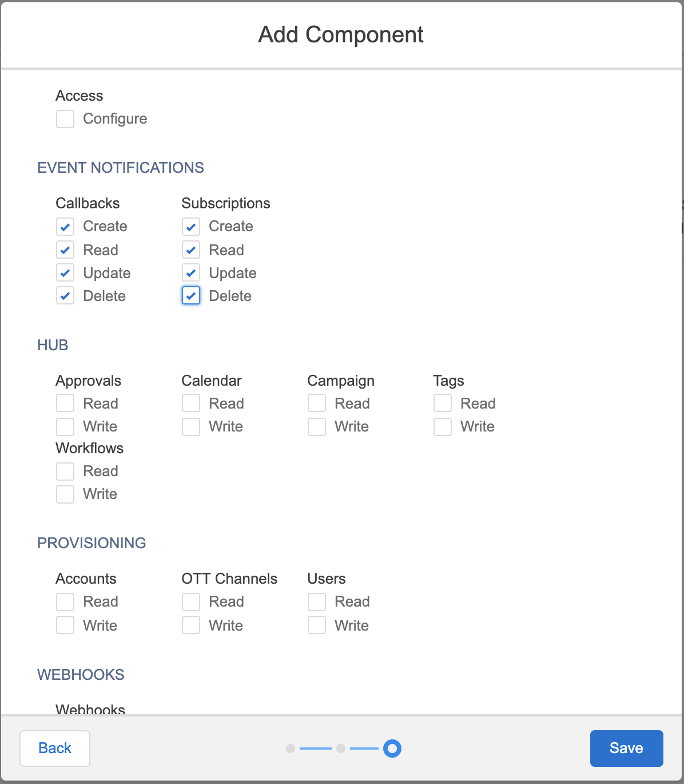Enable Users Write checkbox
This screenshot has height=784, width=684.
tap(317, 625)
